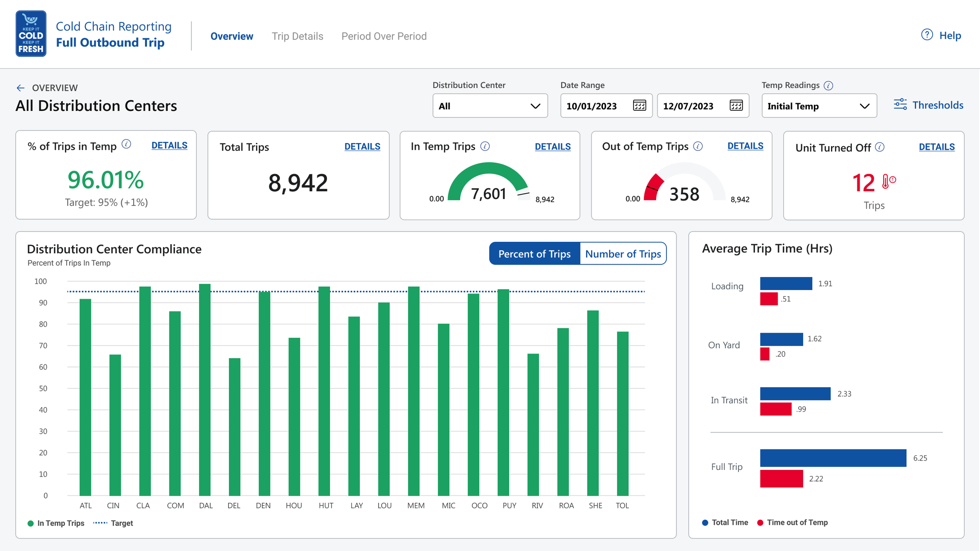Open calendar picker for 12/07/2023 end date
The image size is (980, 551).
click(736, 105)
